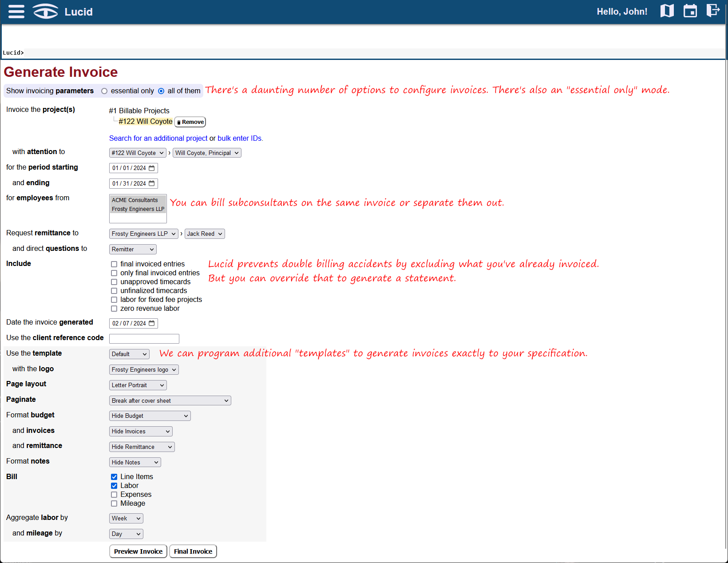Open 'Will Coyote, Principal' contact dropdown
Viewport: 728px width, 563px height.
207,153
